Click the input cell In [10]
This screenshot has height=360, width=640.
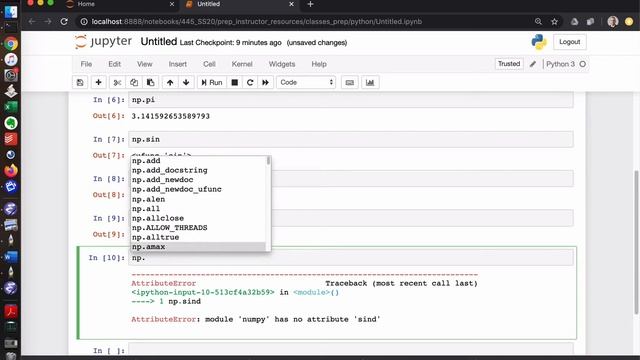coord(351,258)
